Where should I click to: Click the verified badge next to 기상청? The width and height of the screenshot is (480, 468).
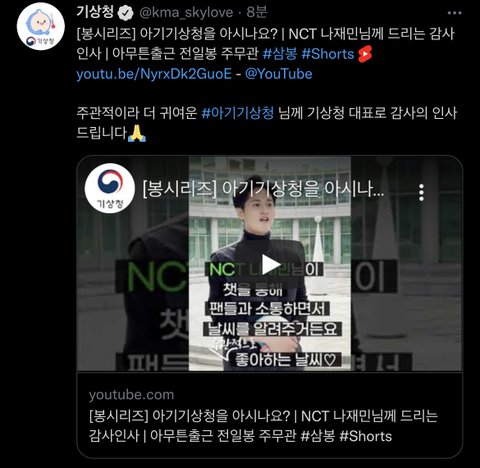126,13
